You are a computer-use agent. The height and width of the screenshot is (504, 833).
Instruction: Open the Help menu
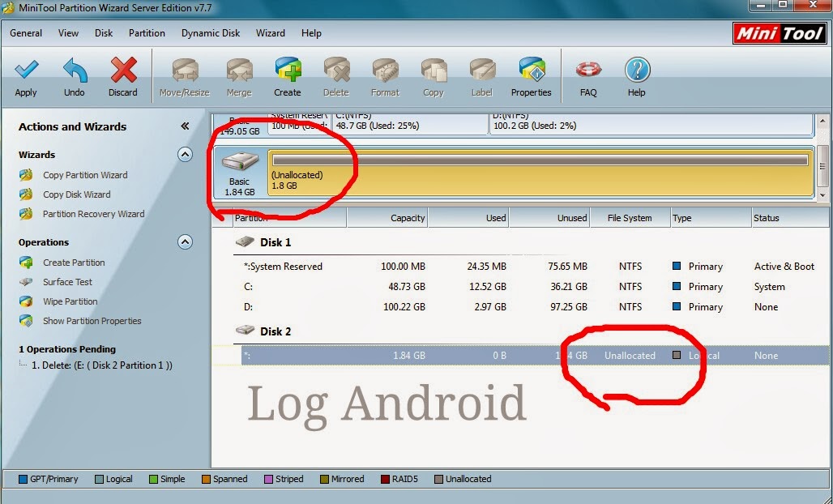(311, 33)
